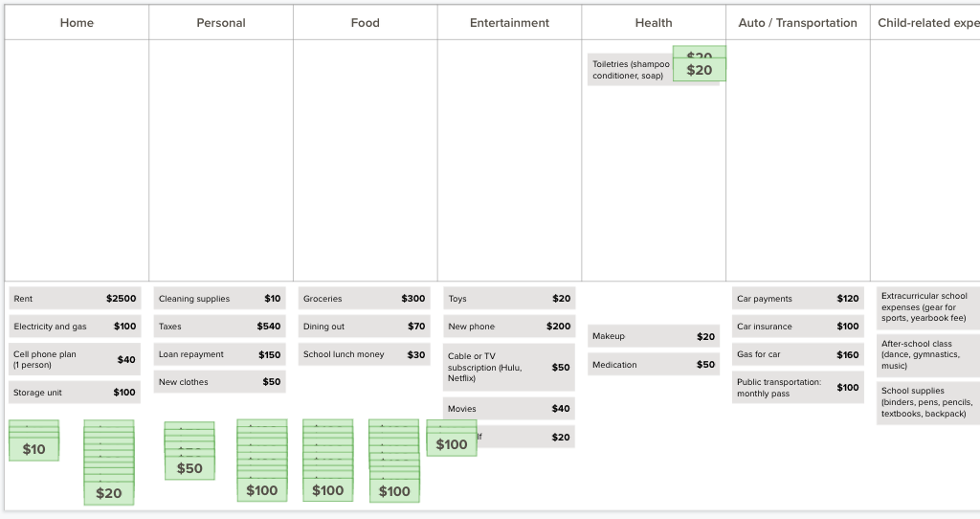Select the $10 bill stack
The image size is (980, 519).
pyautogui.click(x=33, y=449)
